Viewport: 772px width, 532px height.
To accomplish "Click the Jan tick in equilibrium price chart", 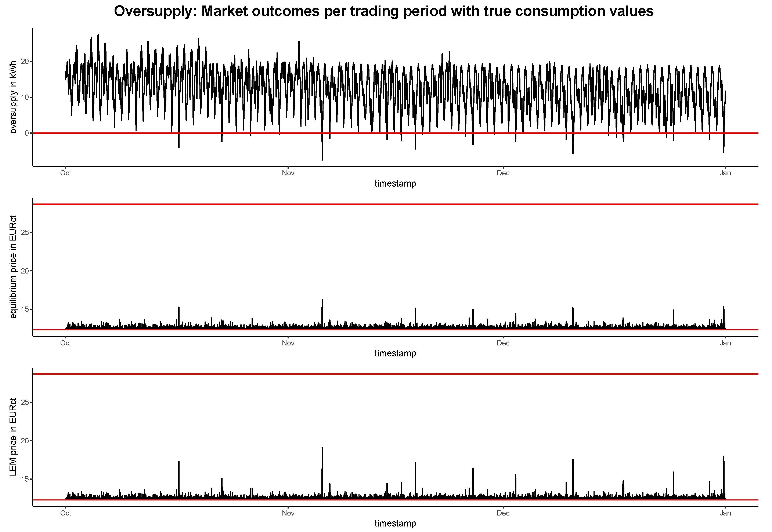I will coord(725,343).
